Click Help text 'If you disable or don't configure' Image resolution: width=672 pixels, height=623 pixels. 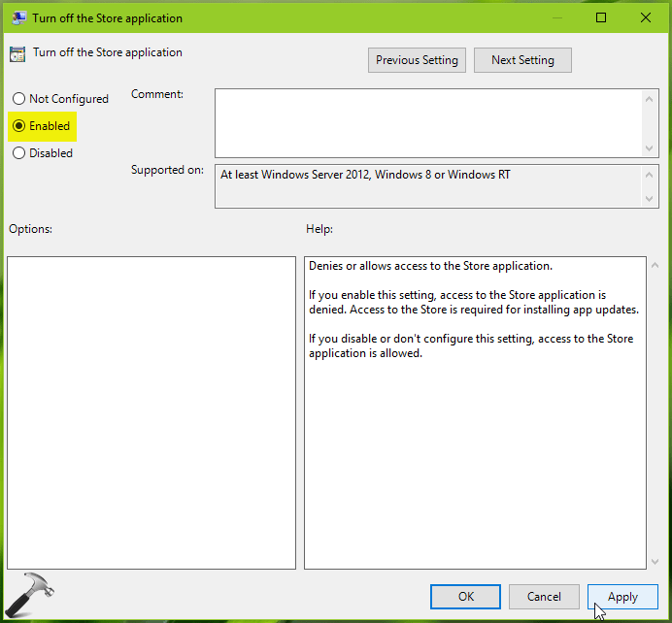[471, 346]
